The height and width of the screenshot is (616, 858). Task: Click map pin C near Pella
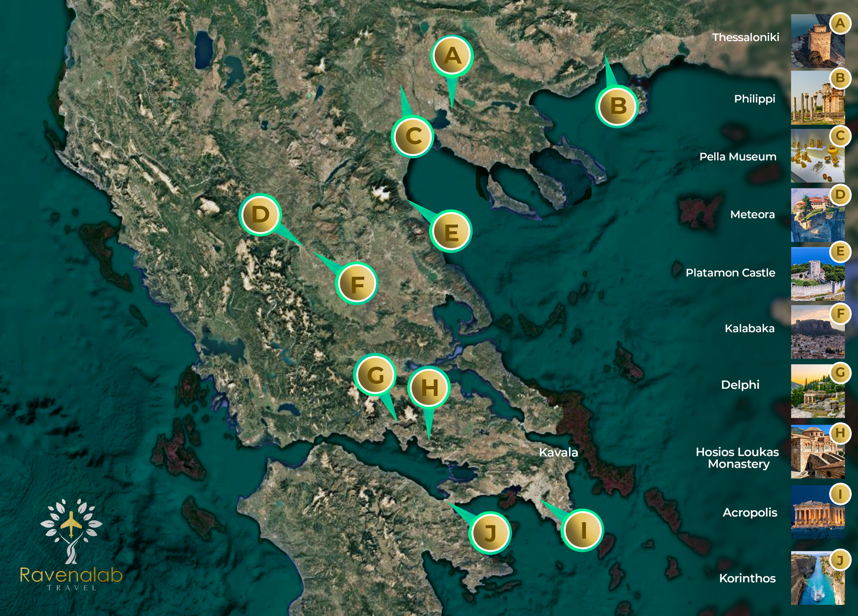[x=413, y=136]
